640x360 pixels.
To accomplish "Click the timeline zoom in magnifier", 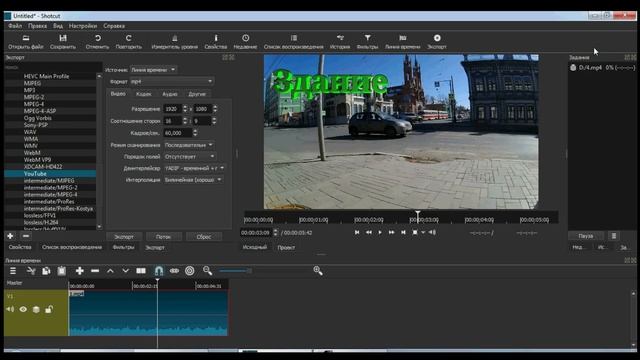I will coord(318,271).
